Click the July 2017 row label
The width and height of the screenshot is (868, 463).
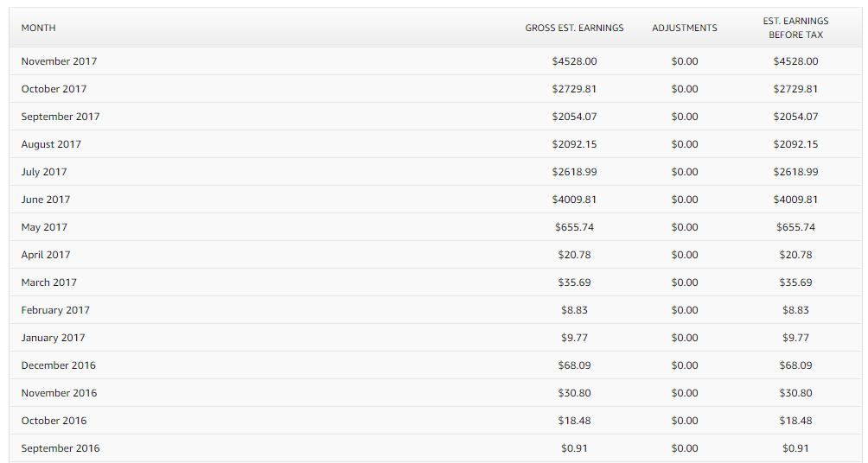pos(44,172)
